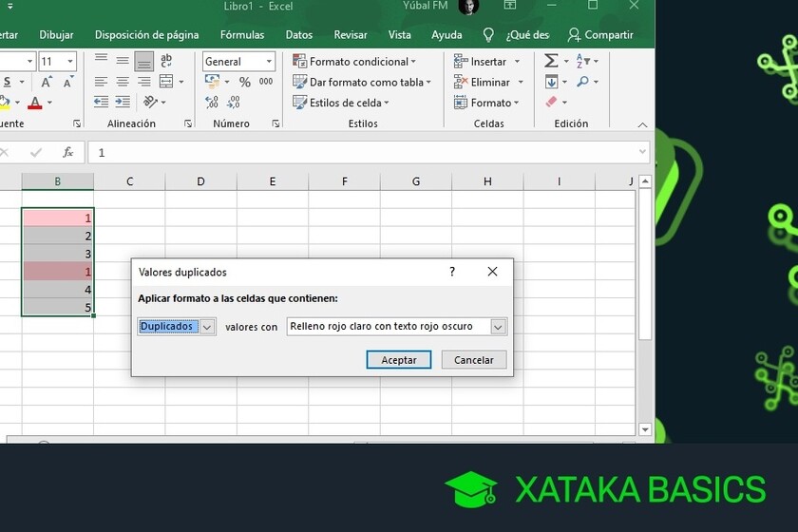Open the Duplicados dropdown in dialog
Screen dimensions: 798x532
click(207, 327)
